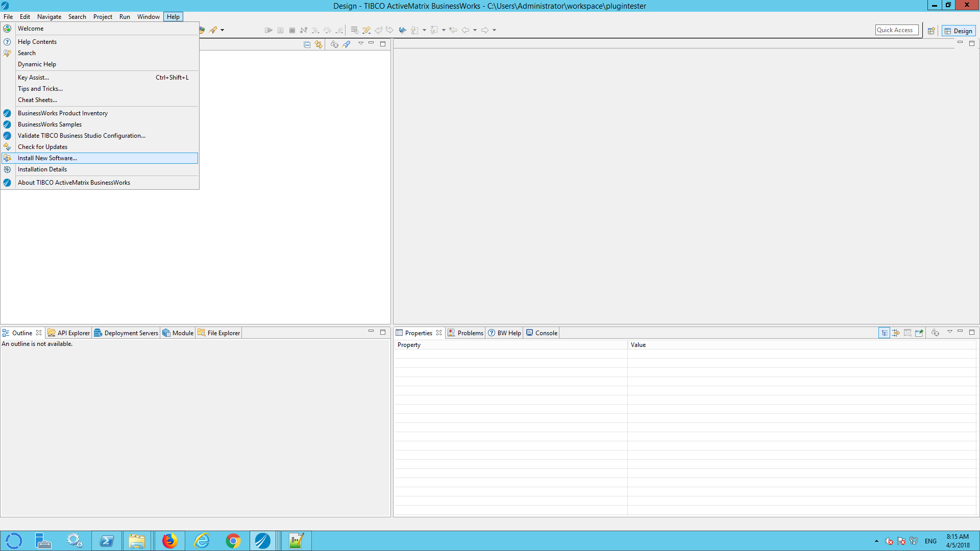Image resolution: width=980 pixels, height=551 pixels.
Task: Open Properties panel View Menu triangle
Action: (950, 332)
